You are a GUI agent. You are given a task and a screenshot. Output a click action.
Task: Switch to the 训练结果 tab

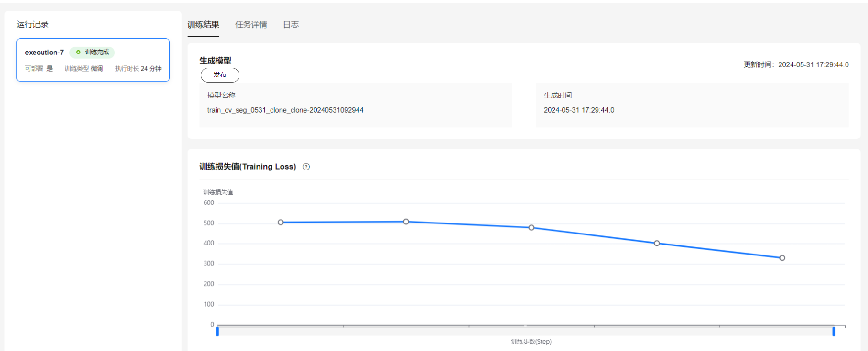203,25
